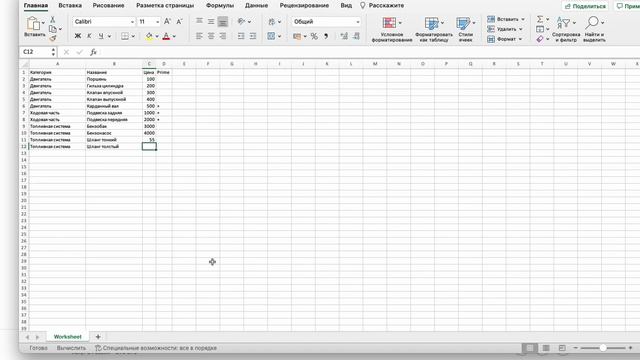Align text to bottom of cell
640x360 pixels.
pos(222,21)
